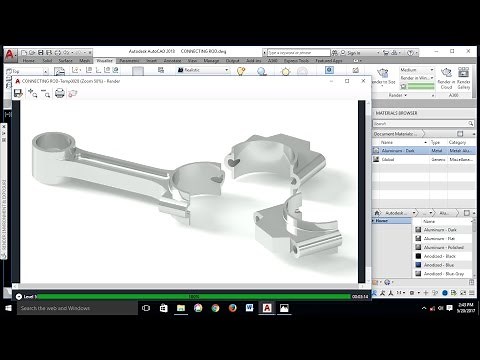
Task: Switch to the Express Tools ribbon tab
Action: [x=296, y=61]
